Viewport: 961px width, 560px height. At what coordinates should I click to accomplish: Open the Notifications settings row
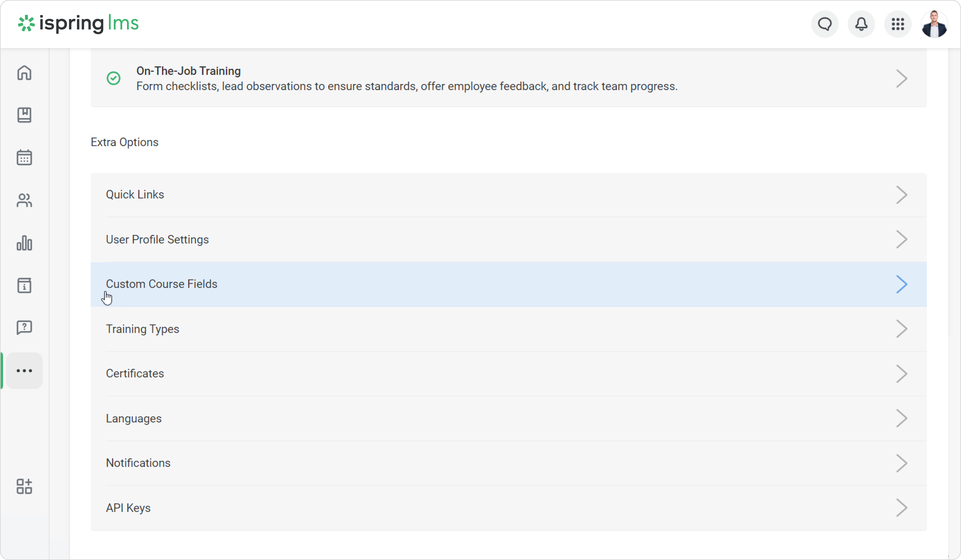pyautogui.click(x=138, y=463)
